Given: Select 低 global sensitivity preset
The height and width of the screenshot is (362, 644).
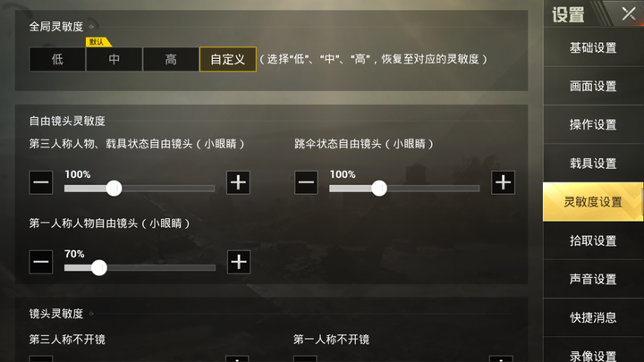Looking at the screenshot, I should pos(57,60).
